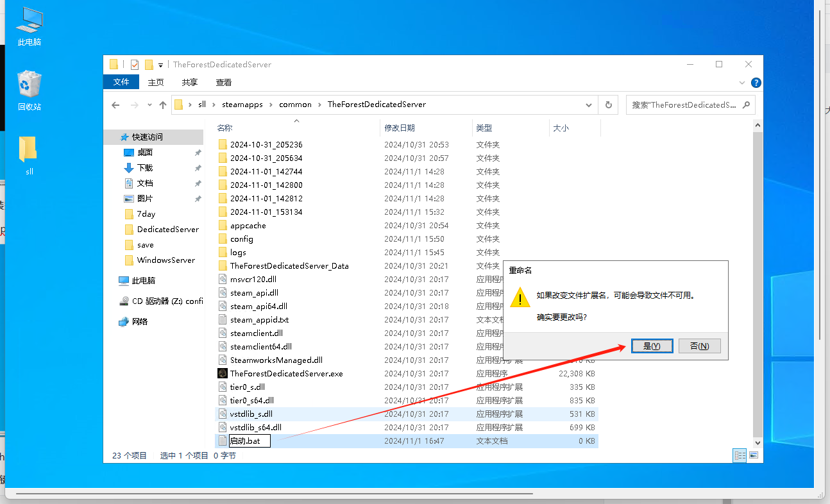Select 快速访问 in navigation pane
Screen dimensions: 830x504
[x=148, y=137]
